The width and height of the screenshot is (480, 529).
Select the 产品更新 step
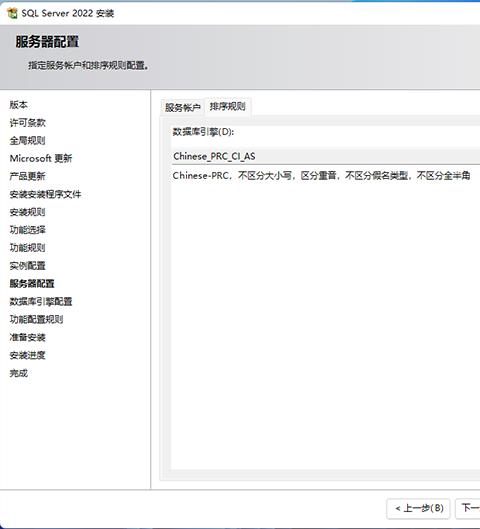(27, 176)
